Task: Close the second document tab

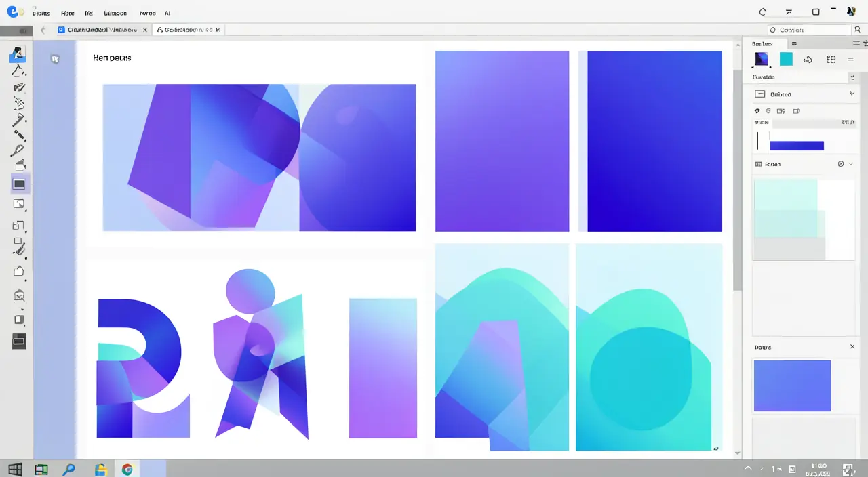Action: tap(219, 30)
